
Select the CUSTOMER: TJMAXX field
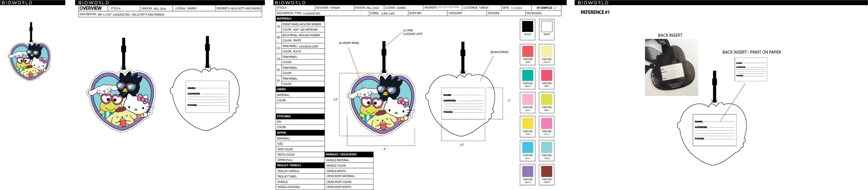pos(482,8)
